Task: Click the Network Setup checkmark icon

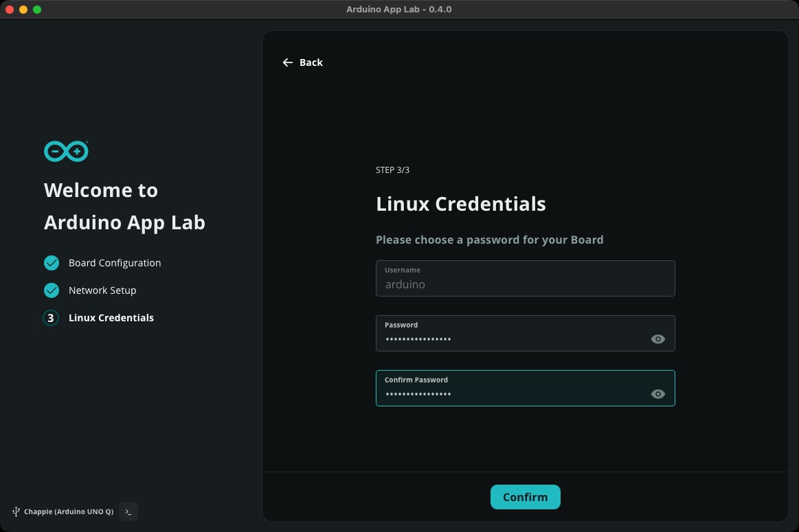Action: click(52, 290)
